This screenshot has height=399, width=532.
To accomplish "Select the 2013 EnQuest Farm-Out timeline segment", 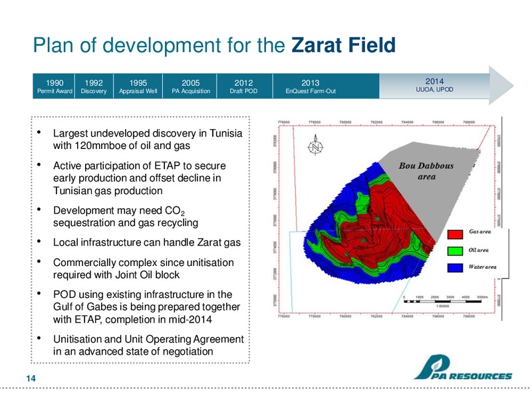I will (326, 86).
